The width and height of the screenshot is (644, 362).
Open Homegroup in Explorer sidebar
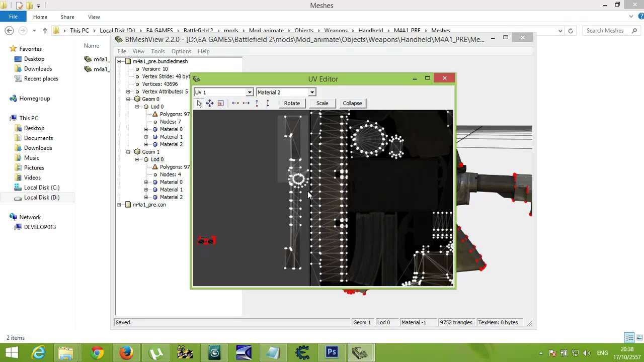point(34,99)
